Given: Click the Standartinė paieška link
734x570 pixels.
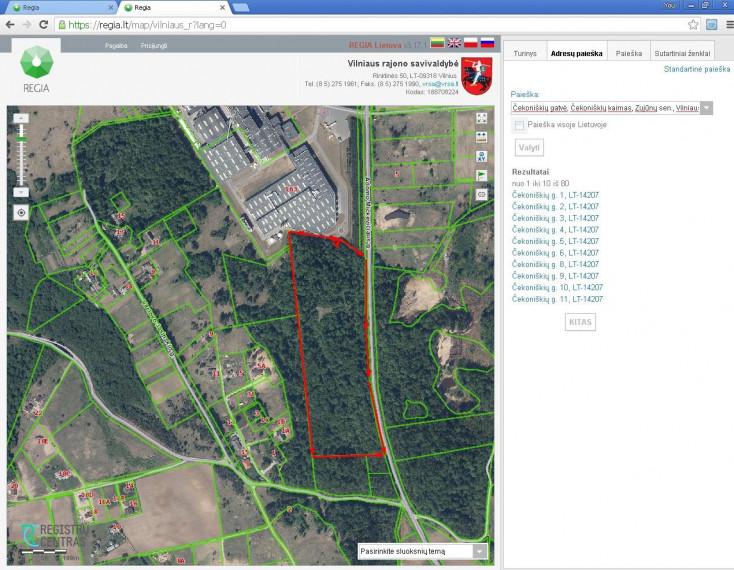Looking at the screenshot, I should coord(697,69).
